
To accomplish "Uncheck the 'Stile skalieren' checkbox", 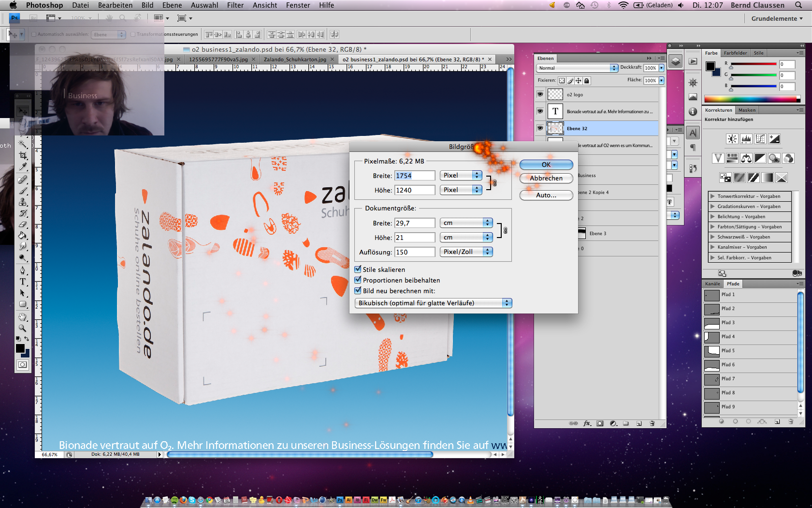I will pyautogui.click(x=358, y=269).
